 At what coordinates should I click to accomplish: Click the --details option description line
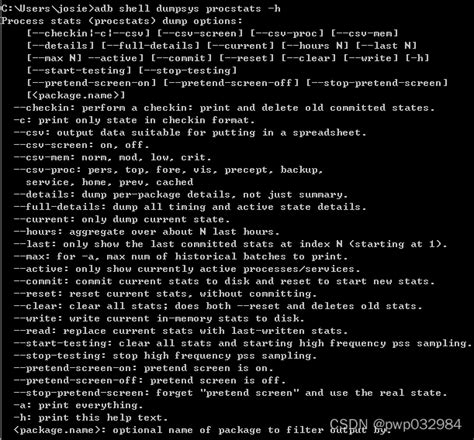(x=181, y=195)
